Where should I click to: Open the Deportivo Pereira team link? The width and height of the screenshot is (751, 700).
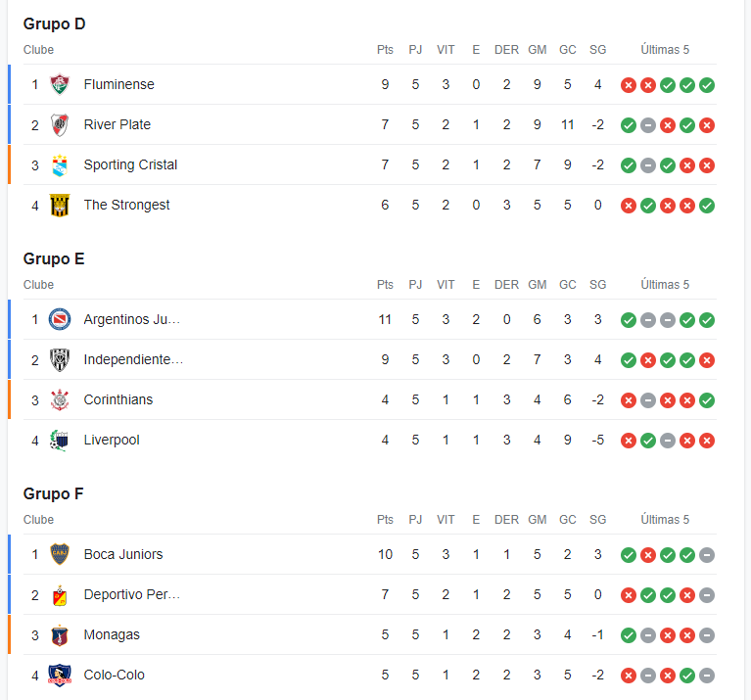(x=132, y=594)
